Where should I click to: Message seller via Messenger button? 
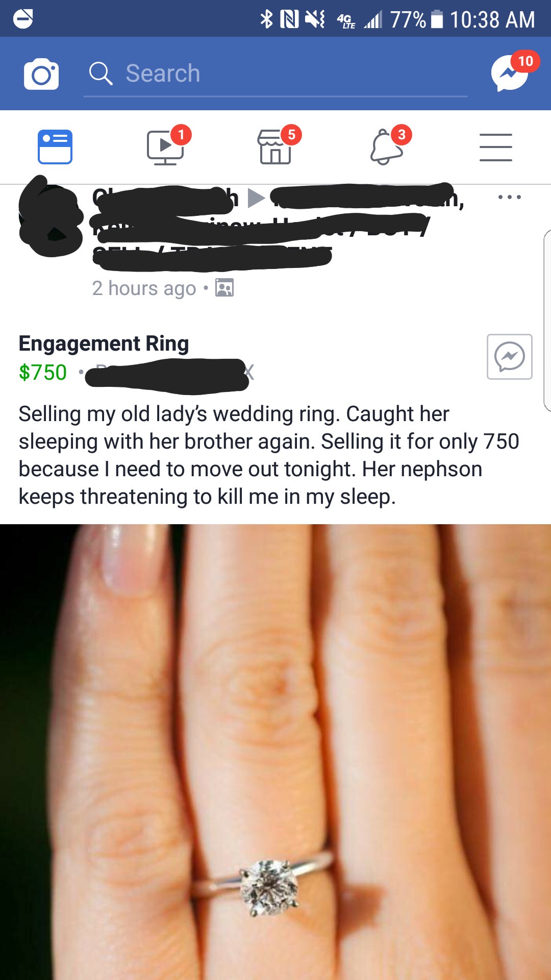point(510,357)
